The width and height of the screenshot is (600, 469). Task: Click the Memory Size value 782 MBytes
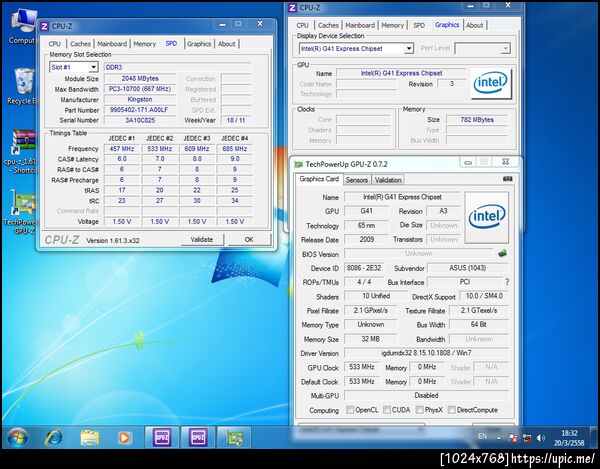click(477, 119)
